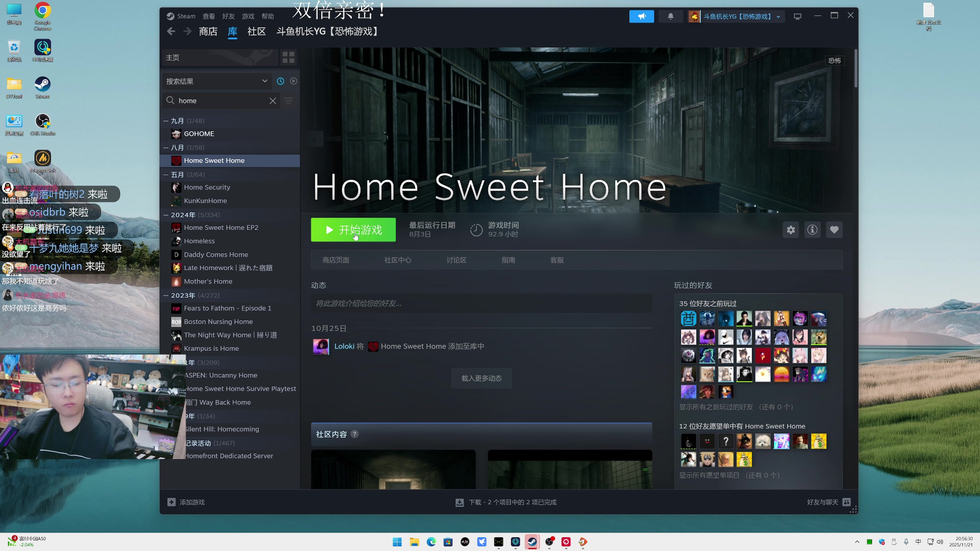Open the announcements megaphone button

pyautogui.click(x=642, y=16)
